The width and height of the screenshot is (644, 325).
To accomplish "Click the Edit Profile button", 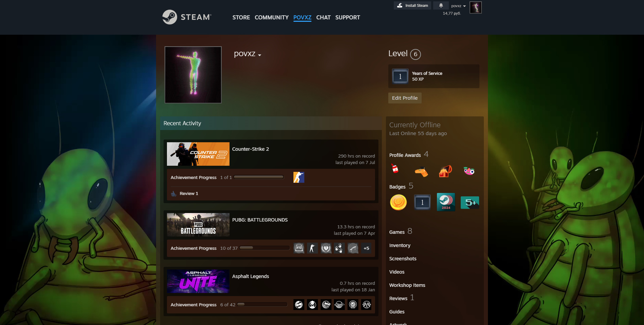I will 405,98.
